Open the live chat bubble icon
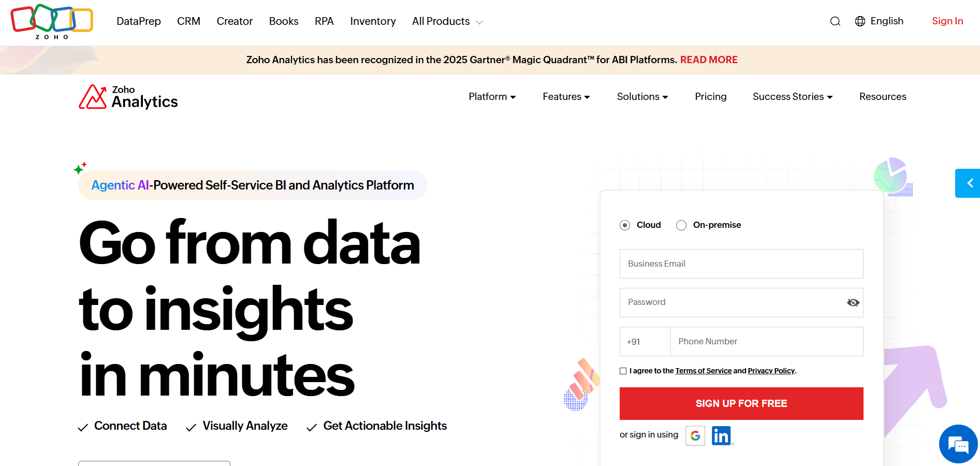This screenshot has height=466, width=980. (958, 444)
